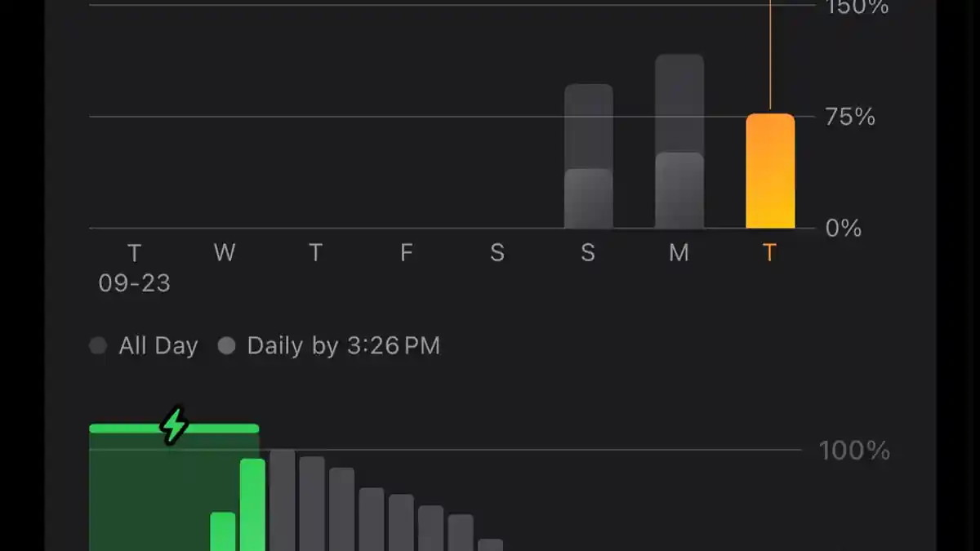The image size is (980, 551).
Task: Select the orange T day label
Action: click(x=768, y=253)
